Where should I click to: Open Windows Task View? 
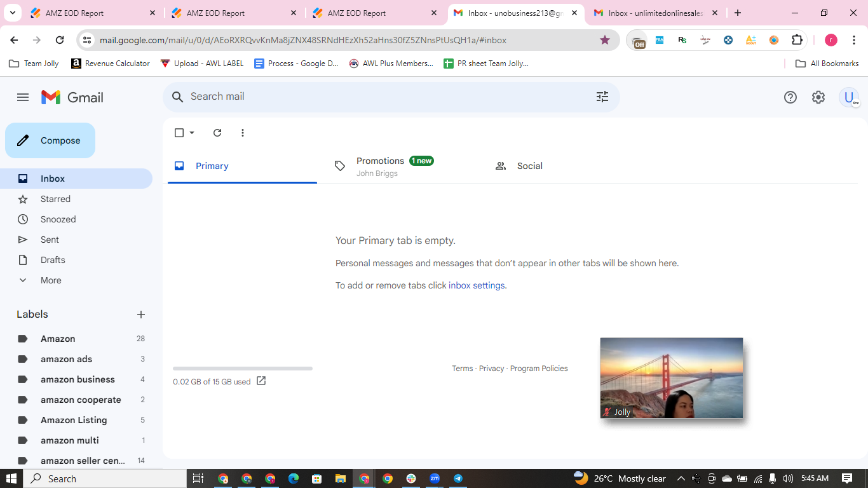198,478
